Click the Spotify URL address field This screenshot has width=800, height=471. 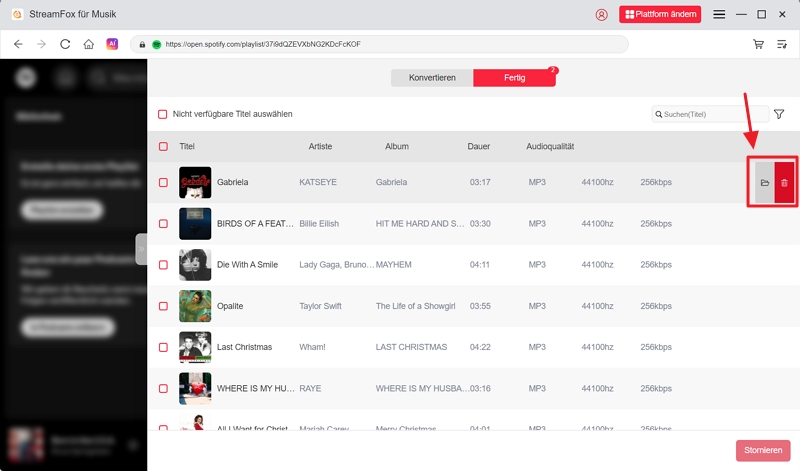pos(379,44)
